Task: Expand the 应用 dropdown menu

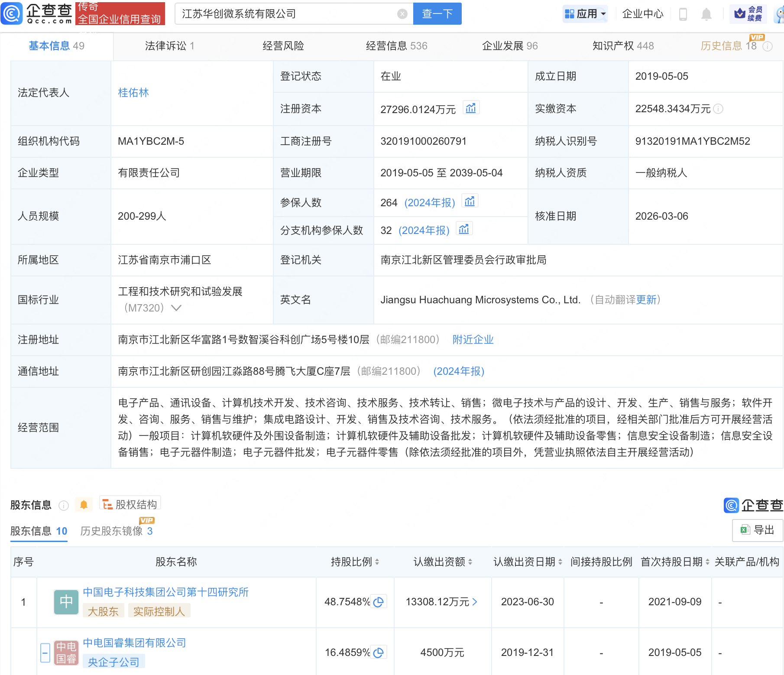Action: pyautogui.click(x=585, y=13)
